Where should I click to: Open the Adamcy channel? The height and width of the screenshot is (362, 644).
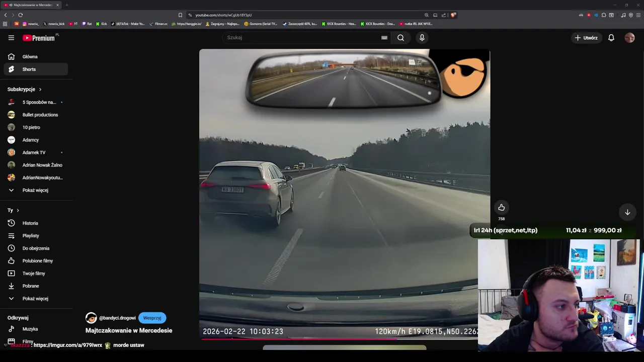[36, 140]
